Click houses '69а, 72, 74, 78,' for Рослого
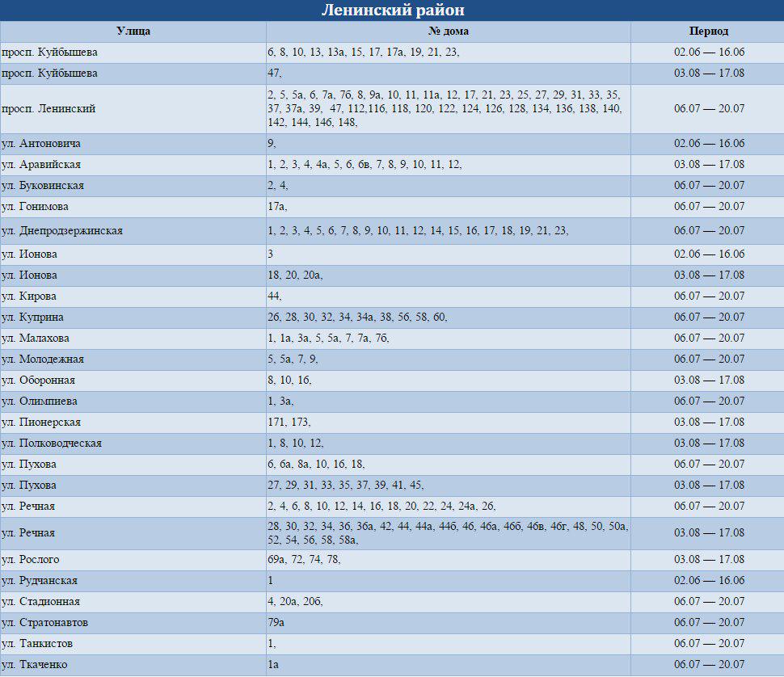Image resolution: width=784 pixels, height=677 pixels. tap(304, 559)
